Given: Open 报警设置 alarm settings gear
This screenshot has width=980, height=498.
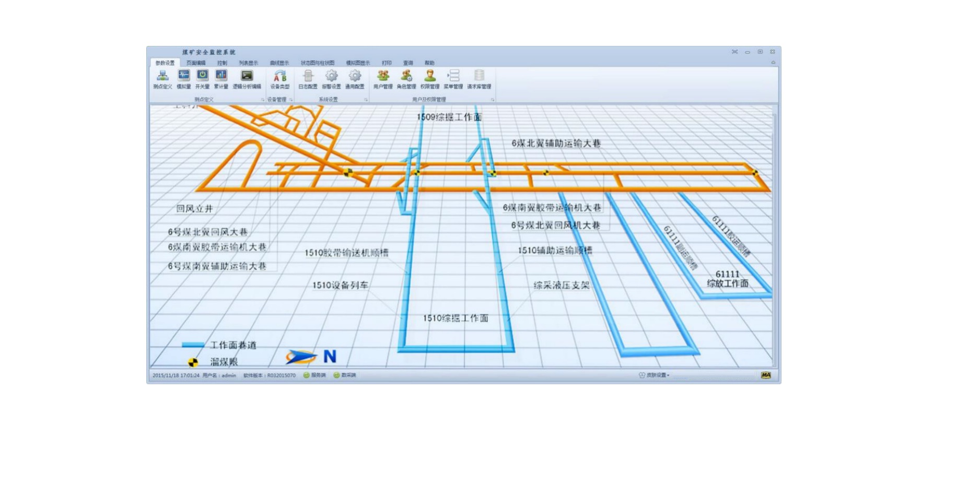Looking at the screenshot, I should (331, 79).
